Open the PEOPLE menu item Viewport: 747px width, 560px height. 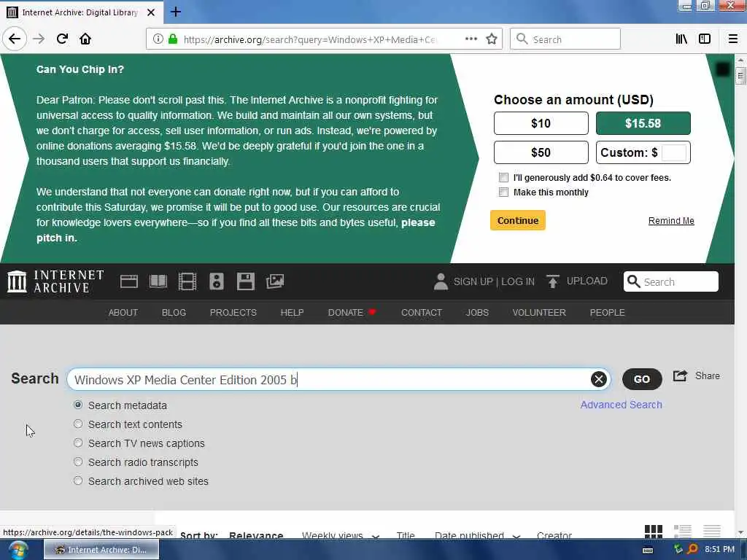tap(608, 312)
